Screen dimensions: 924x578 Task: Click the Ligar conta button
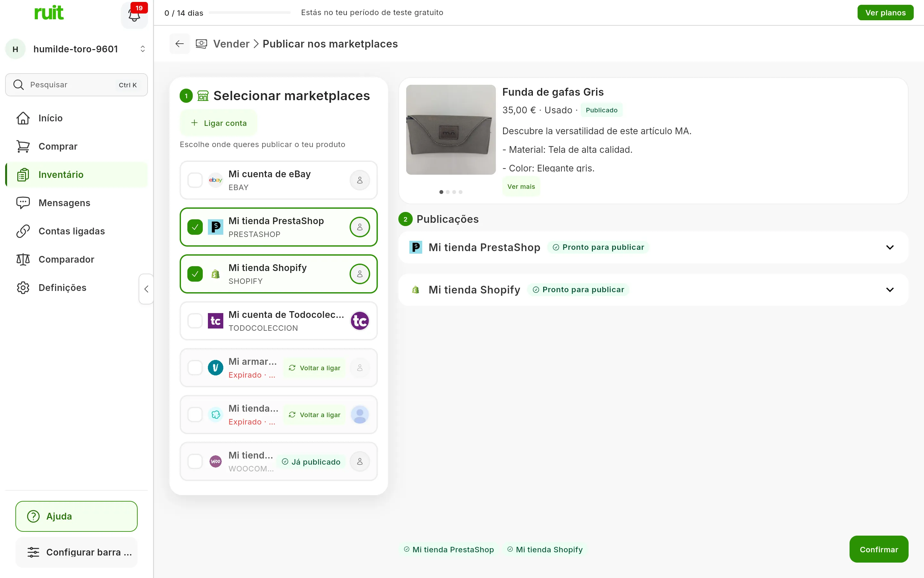[x=218, y=123]
